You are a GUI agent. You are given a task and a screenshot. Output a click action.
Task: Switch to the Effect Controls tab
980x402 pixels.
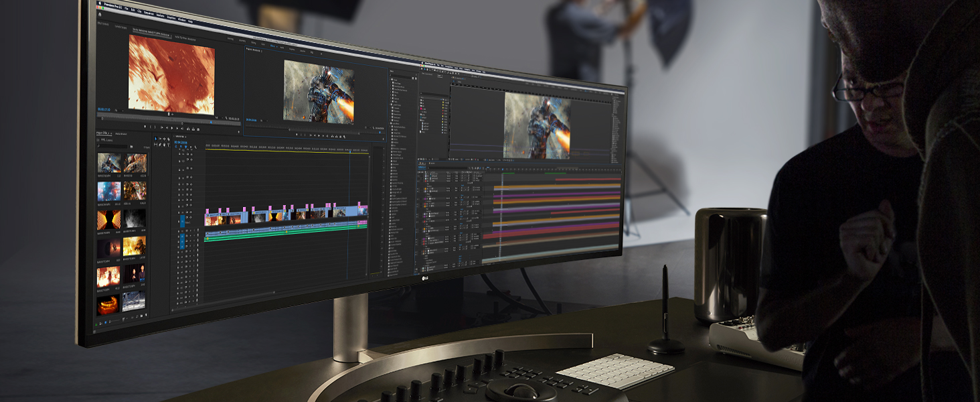[x=103, y=23]
